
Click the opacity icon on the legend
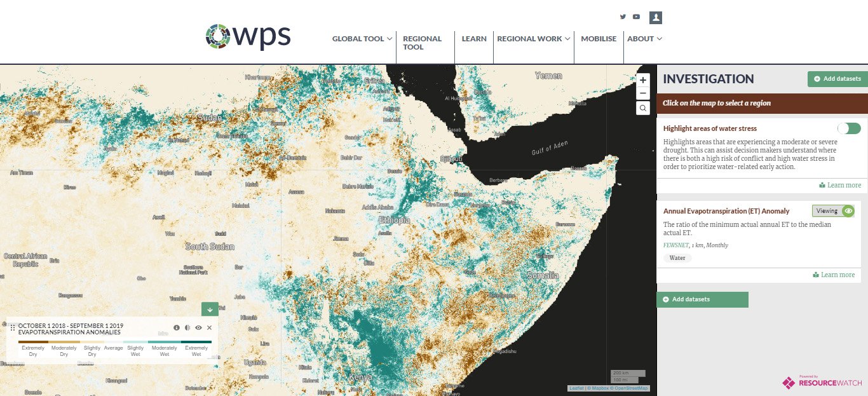pyautogui.click(x=187, y=327)
